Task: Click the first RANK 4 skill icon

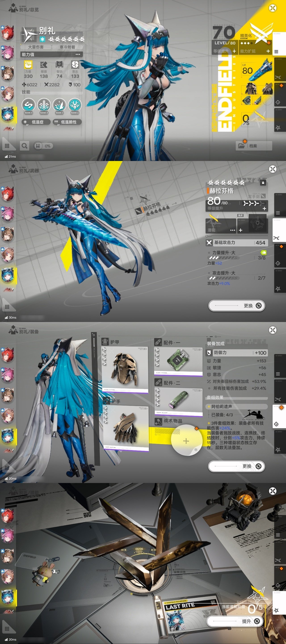Action: [28, 105]
